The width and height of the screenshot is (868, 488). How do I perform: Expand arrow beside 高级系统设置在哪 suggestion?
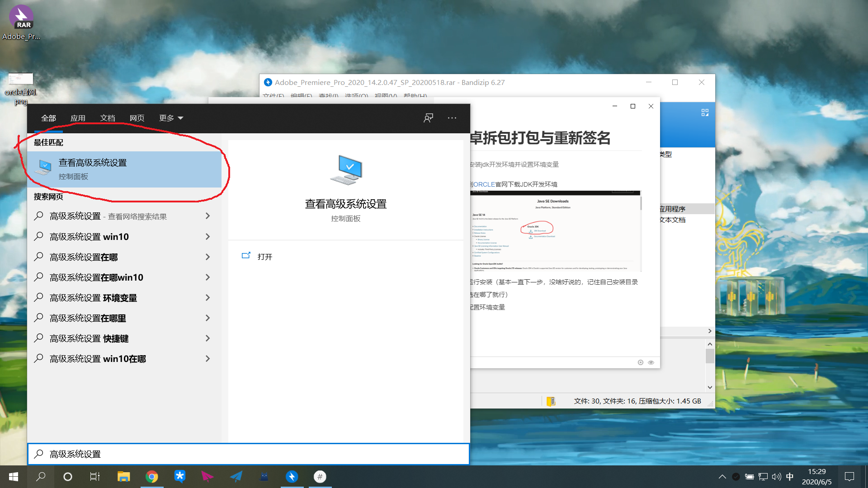[208, 257]
